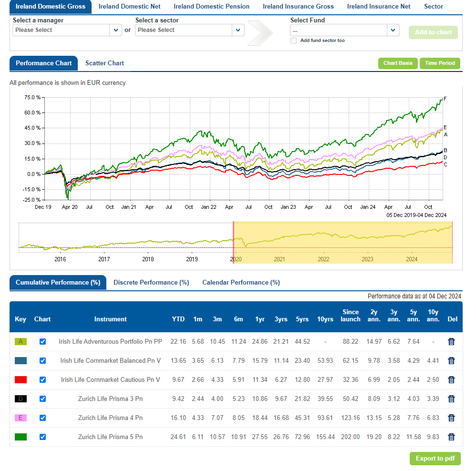Remove Irish Life Cornmarket Cautious fund
Screen dimensions: 476x471
point(451,379)
